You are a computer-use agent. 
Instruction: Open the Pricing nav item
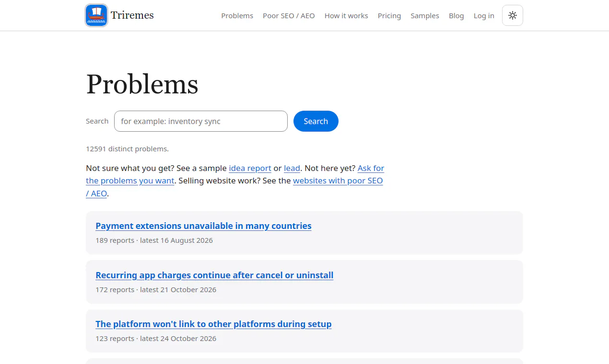pyautogui.click(x=389, y=16)
